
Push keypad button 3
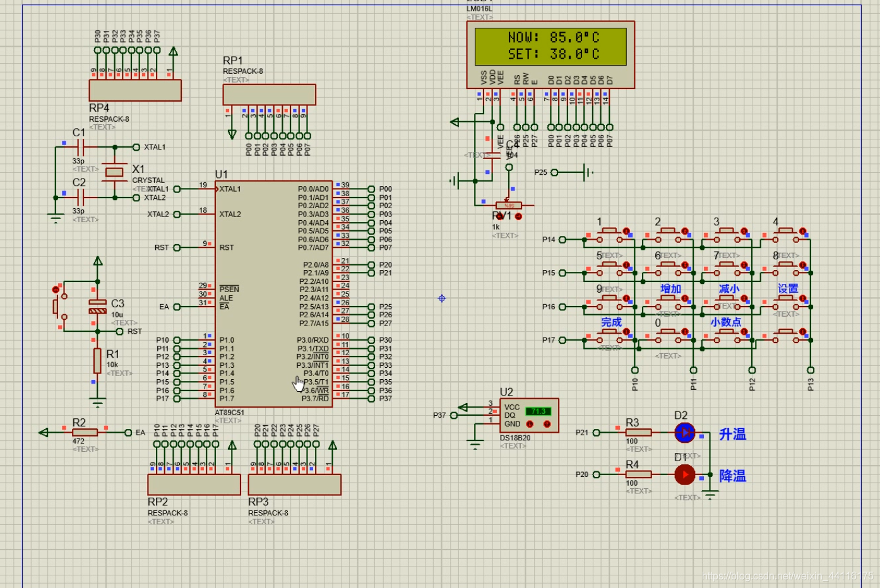pos(726,235)
